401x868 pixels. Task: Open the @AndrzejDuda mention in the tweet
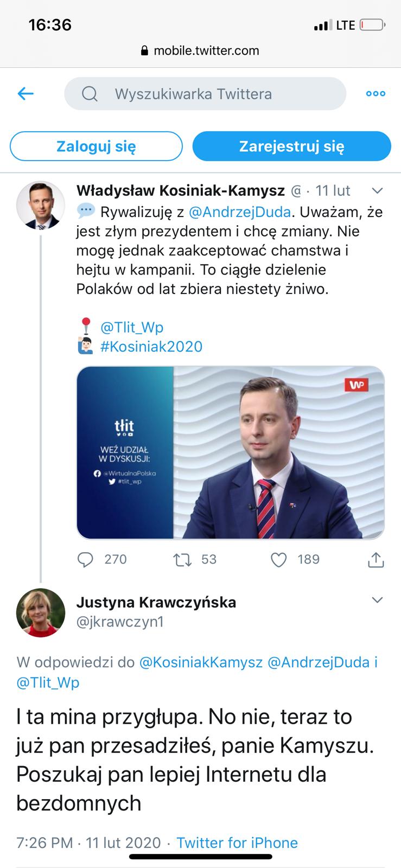(x=240, y=212)
